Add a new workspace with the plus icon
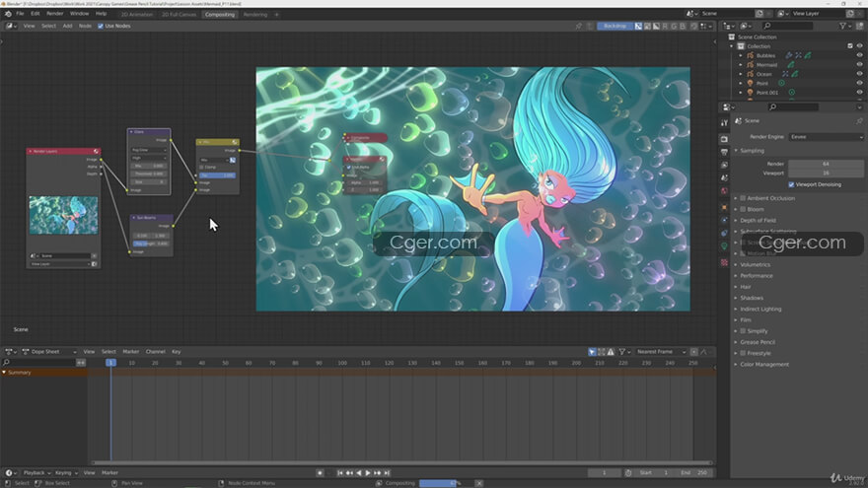Viewport: 868px width, 488px height. pyautogui.click(x=276, y=15)
